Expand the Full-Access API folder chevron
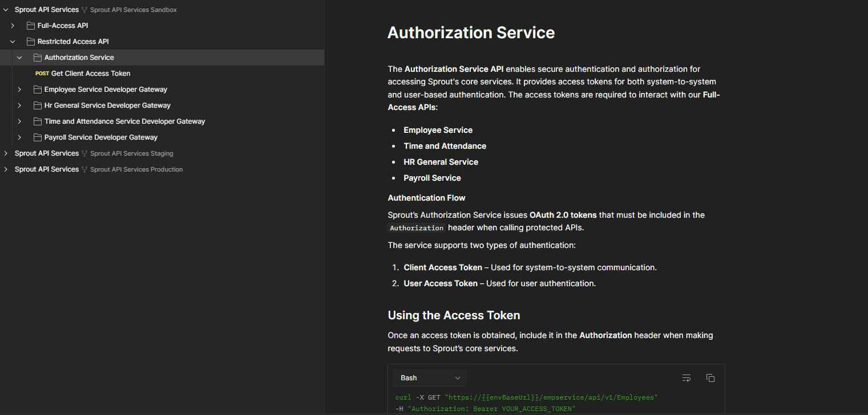This screenshot has width=868, height=415. [x=13, y=26]
